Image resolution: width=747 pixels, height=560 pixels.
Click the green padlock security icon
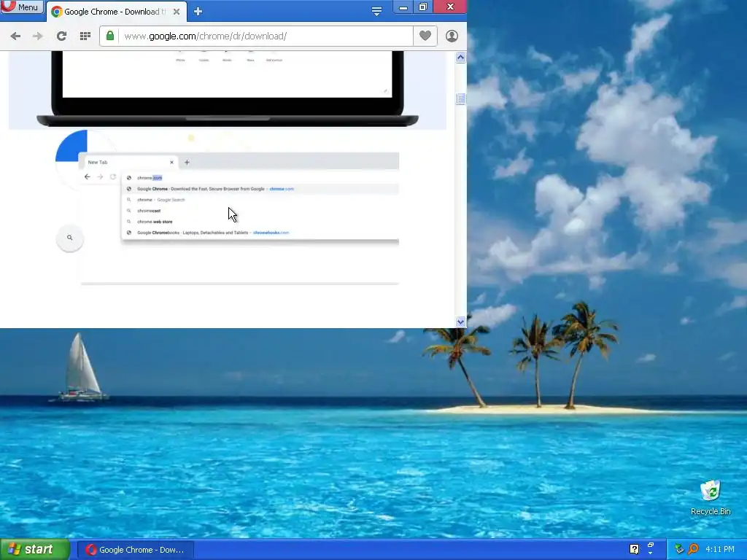(x=110, y=36)
